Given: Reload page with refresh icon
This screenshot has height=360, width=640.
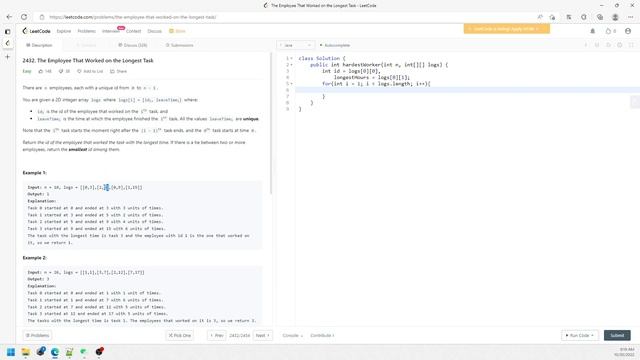Looking at the screenshot, I should [24, 17].
